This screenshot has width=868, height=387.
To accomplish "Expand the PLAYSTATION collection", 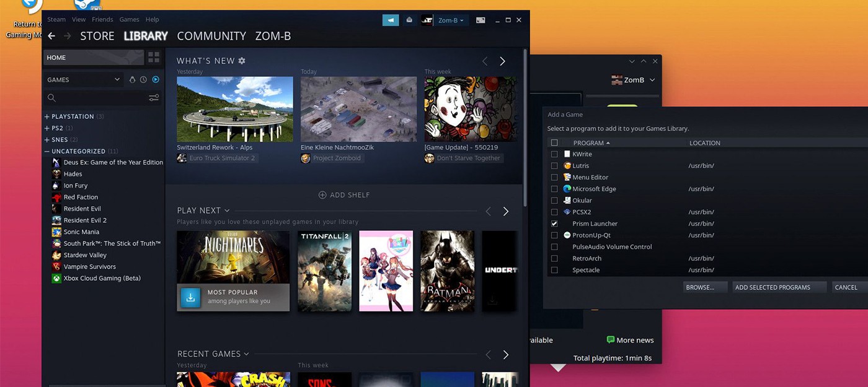I will point(47,116).
